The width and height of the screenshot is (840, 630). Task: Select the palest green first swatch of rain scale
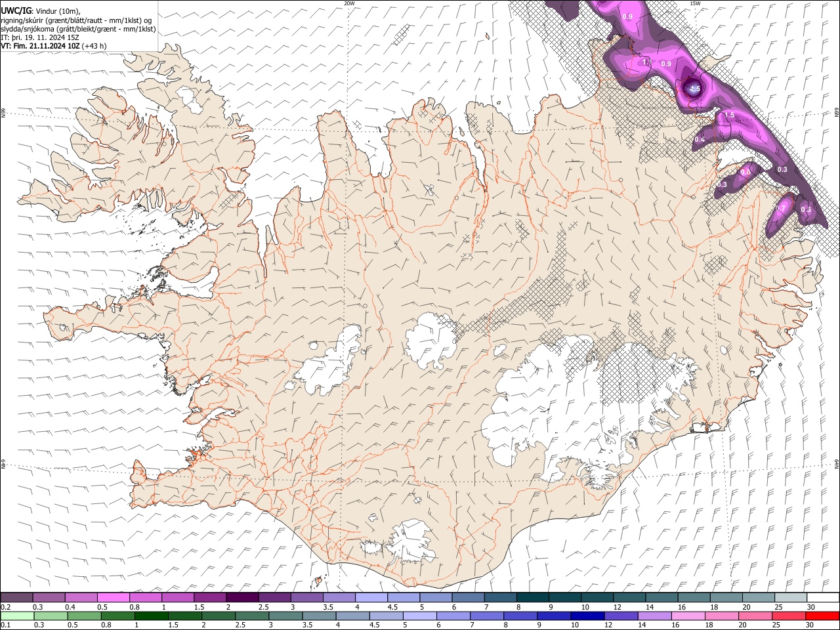tap(18, 616)
